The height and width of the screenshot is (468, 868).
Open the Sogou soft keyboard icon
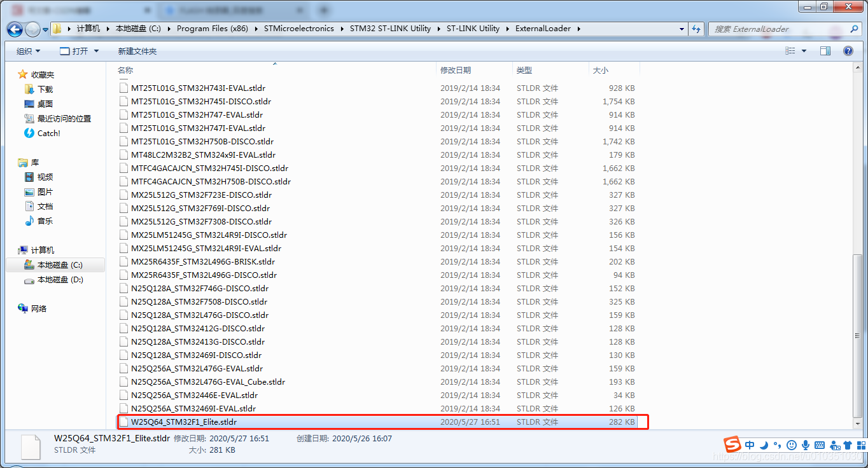click(x=820, y=445)
